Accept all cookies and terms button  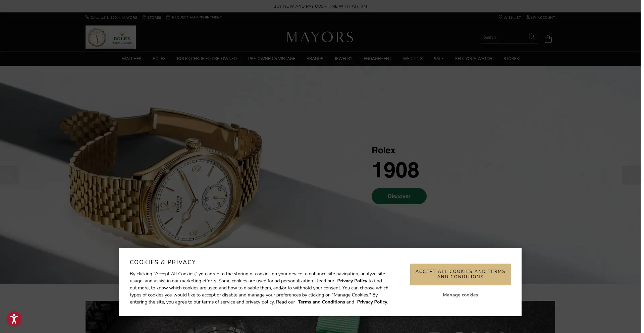tap(460, 274)
